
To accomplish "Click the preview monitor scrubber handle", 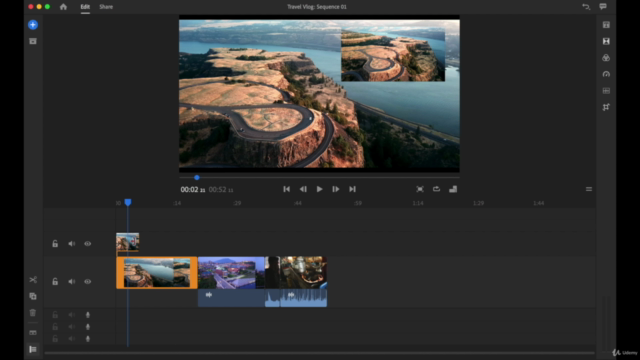I will (x=197, y=178).
